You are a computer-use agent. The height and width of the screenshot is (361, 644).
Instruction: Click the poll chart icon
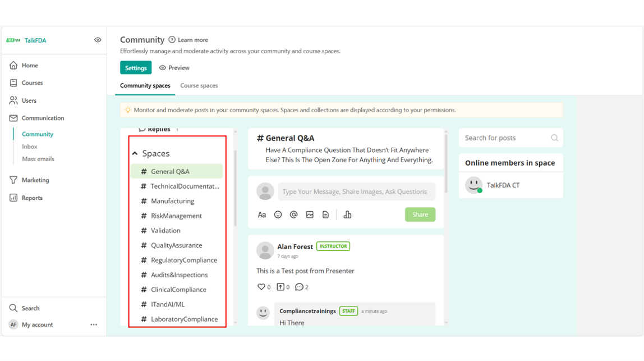[x=347, y=214]
